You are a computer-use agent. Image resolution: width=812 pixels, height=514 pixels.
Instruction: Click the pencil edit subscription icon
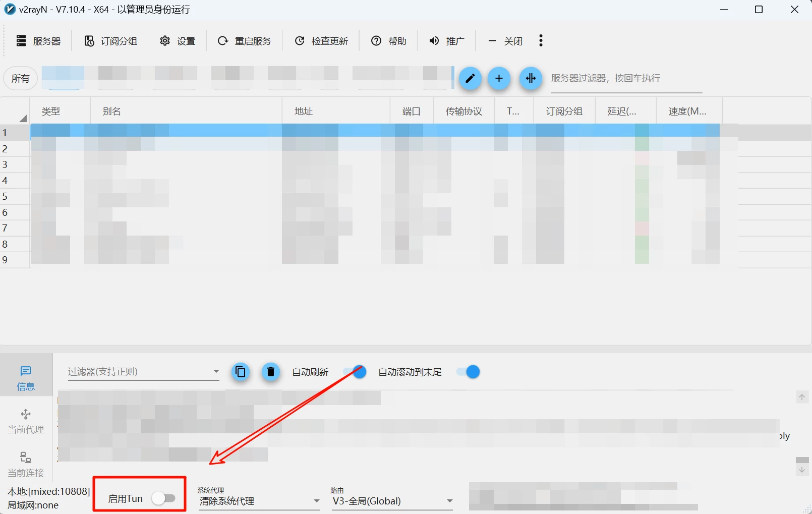470,78
